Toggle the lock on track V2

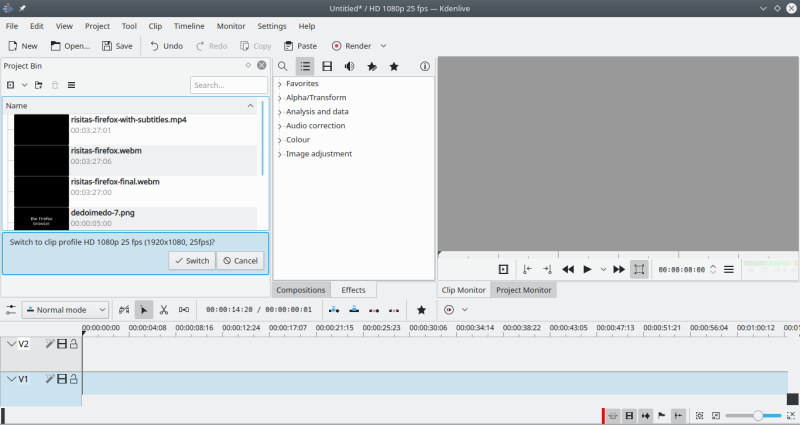[74, 344]
